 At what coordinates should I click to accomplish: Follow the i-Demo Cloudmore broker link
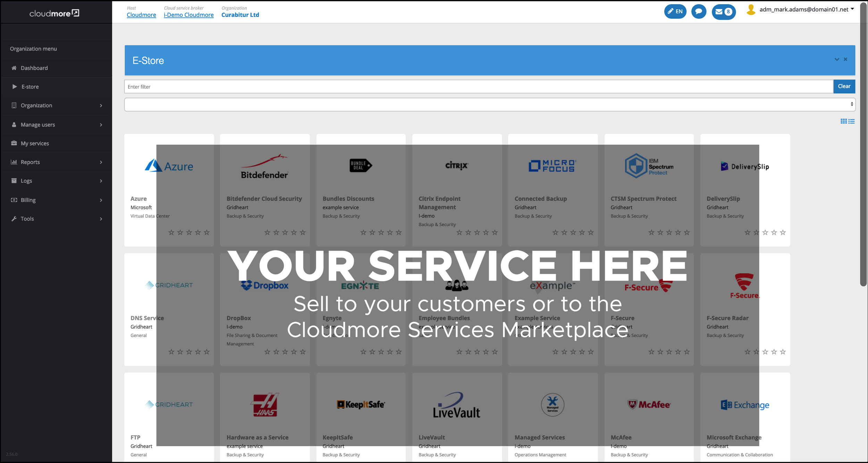click(x=189, y=15)
